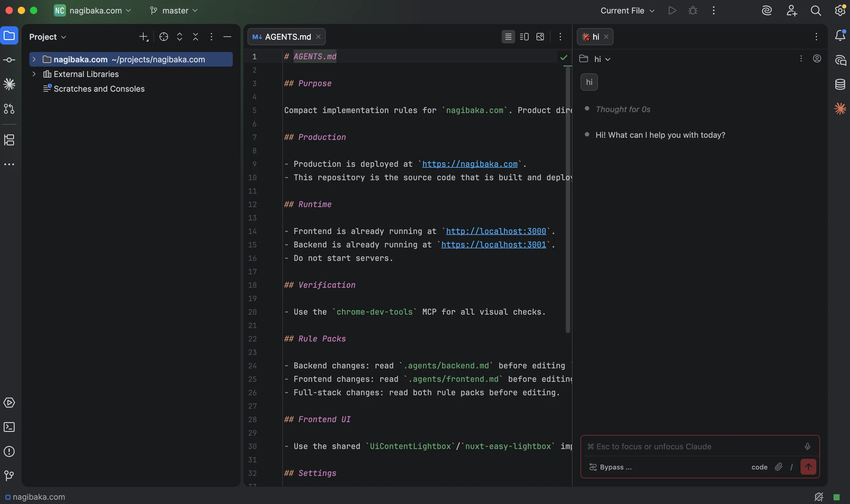Expand all items in Project tree

(x=180, y=37)
